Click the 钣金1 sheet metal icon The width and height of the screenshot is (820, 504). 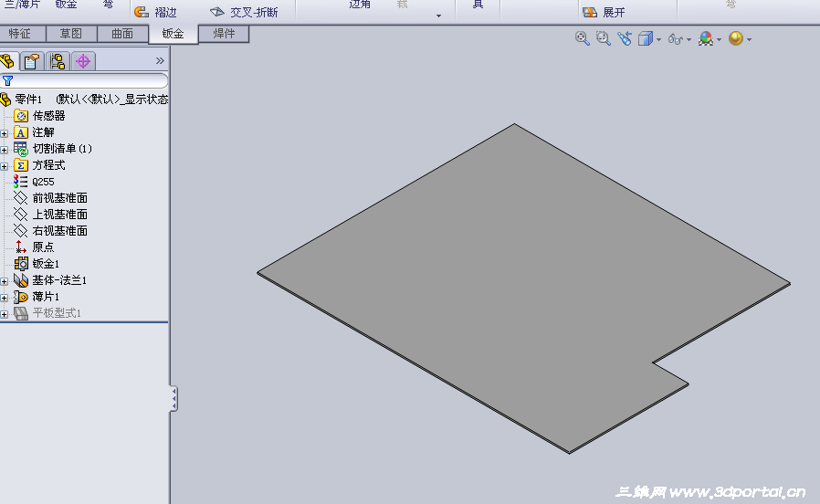pos(21,264)
